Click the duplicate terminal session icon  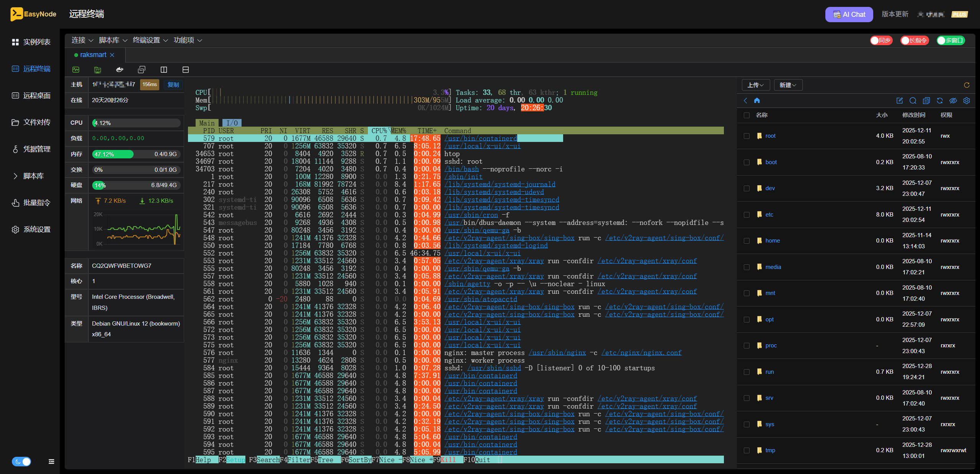pos(142,70)
